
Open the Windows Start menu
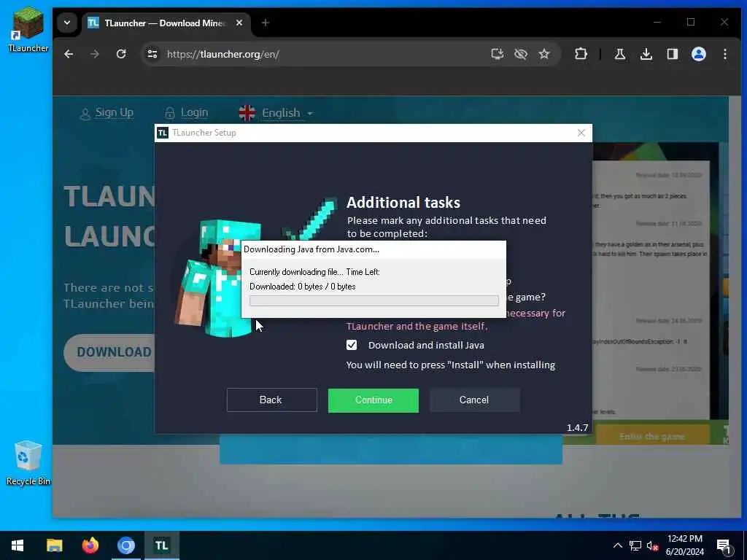pos(18,545)
